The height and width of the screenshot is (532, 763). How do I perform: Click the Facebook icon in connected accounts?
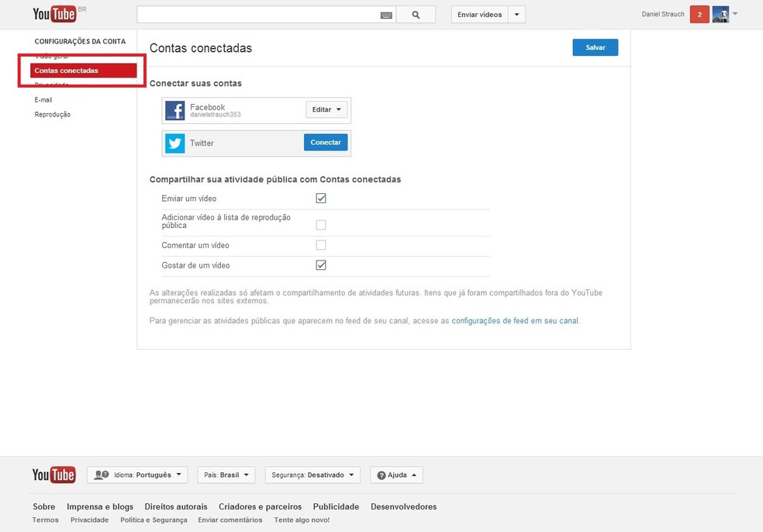tap(174, 109)
